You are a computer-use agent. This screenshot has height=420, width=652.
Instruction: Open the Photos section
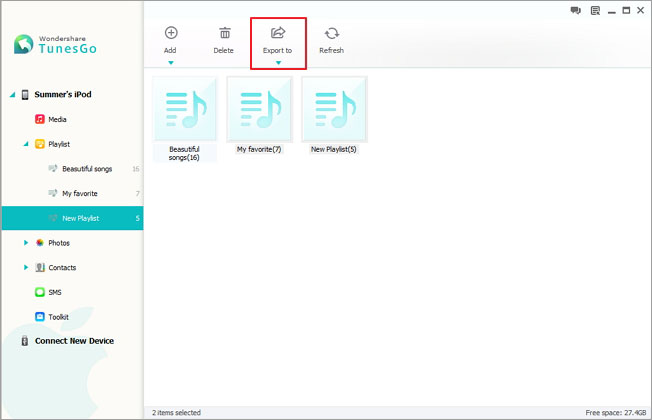coord(59,243)
